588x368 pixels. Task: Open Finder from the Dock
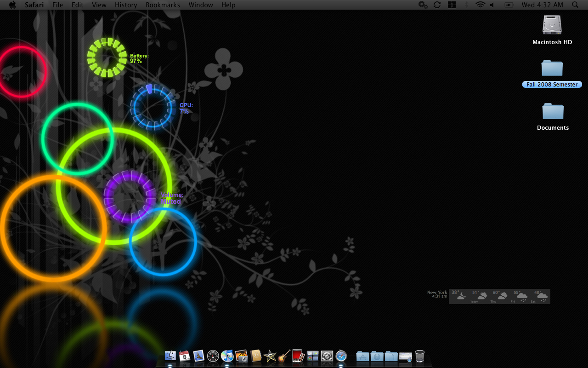click(170, 356)
